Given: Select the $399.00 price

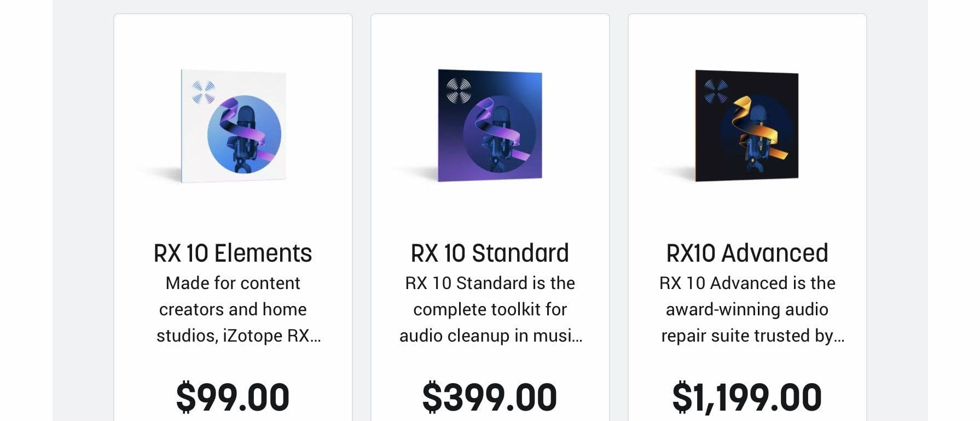Looking at the screenshot, I should [x=490, y=397].
